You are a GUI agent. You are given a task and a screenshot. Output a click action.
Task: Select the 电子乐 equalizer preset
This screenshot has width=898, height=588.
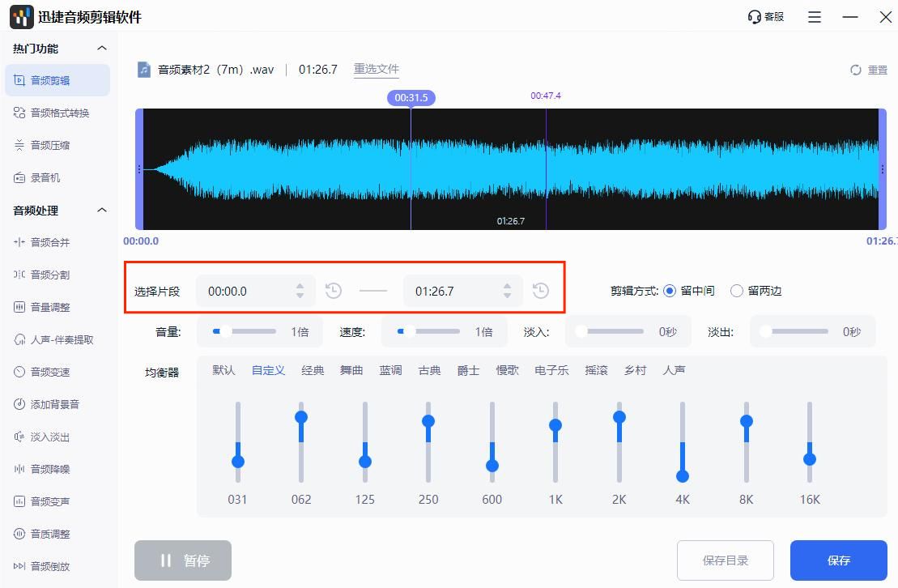[551, 370]
